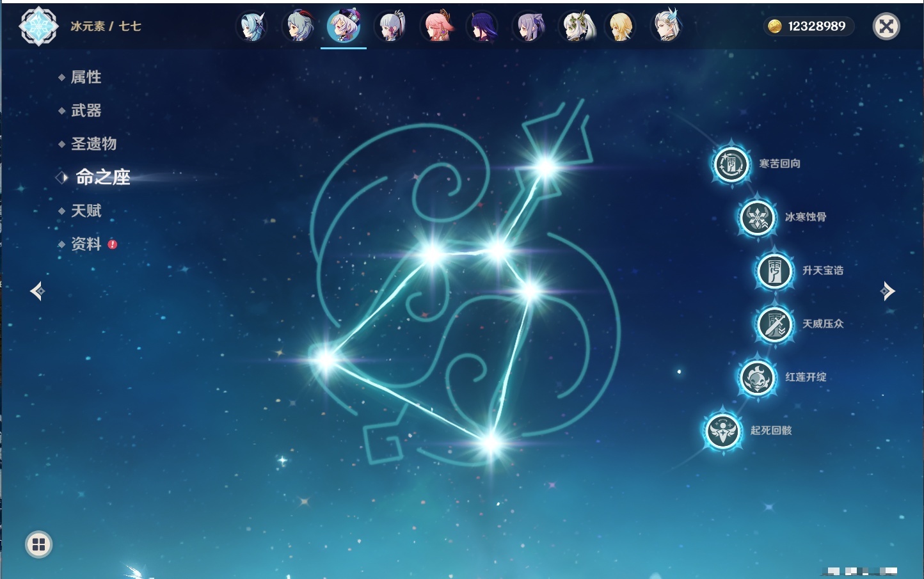Select Qiqi's highlighted avatar
This screenshot has width=924, height=579.
344,27
